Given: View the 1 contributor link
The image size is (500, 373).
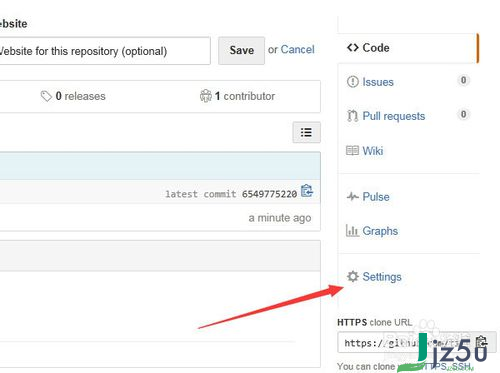Looking at the screenshot, I should pyautogui.click(x=245, y=96).
